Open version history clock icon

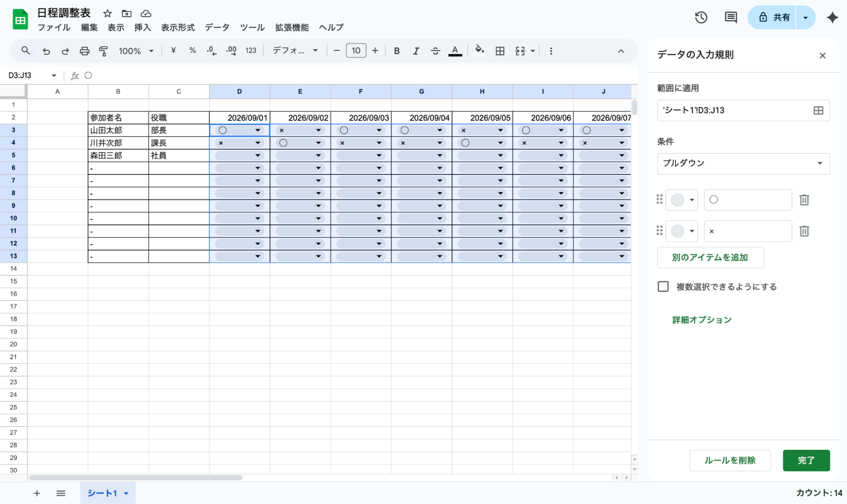(701, 17)
